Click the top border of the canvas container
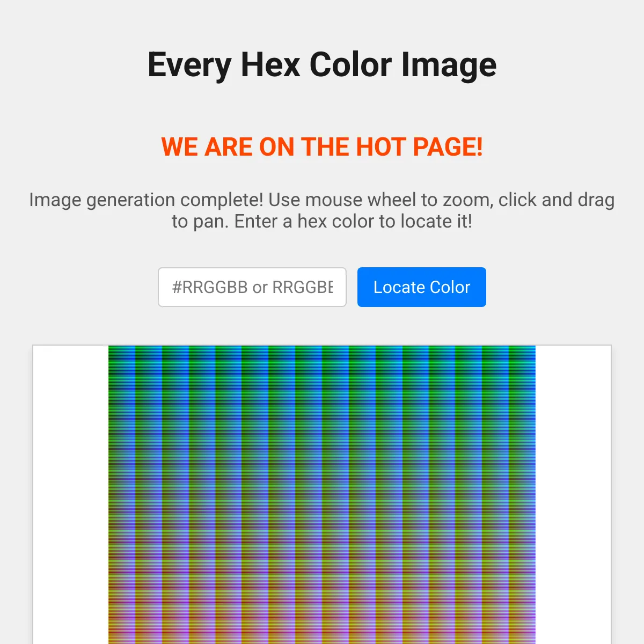The image size is (644, 644). pos(322,345)
